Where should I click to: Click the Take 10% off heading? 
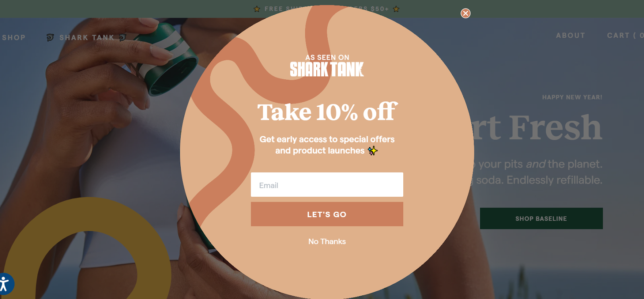point(327,112)
